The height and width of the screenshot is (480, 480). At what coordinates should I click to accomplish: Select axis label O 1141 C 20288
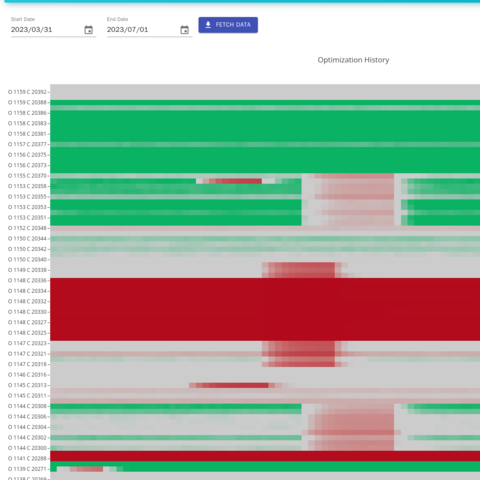pyautogui.click(x=27, y=458)
